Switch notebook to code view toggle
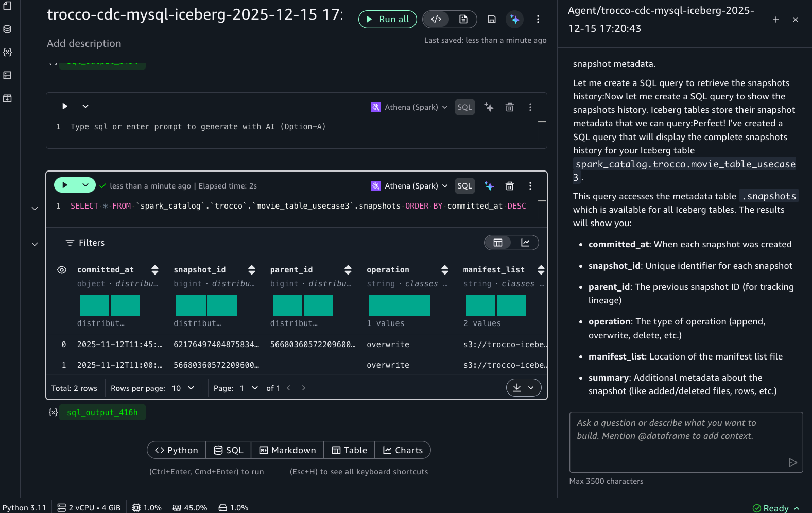 pos(436,19)
